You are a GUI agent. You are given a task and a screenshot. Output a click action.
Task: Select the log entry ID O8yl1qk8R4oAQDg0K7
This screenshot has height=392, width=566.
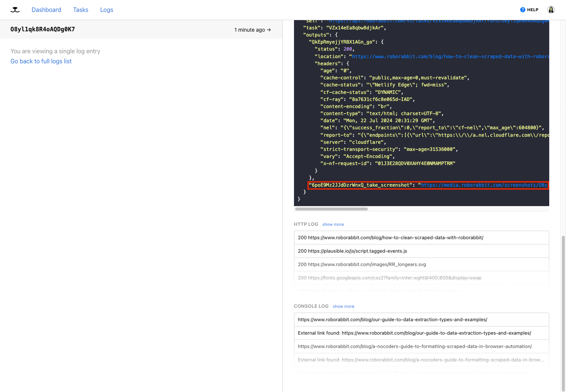[42, 29]
